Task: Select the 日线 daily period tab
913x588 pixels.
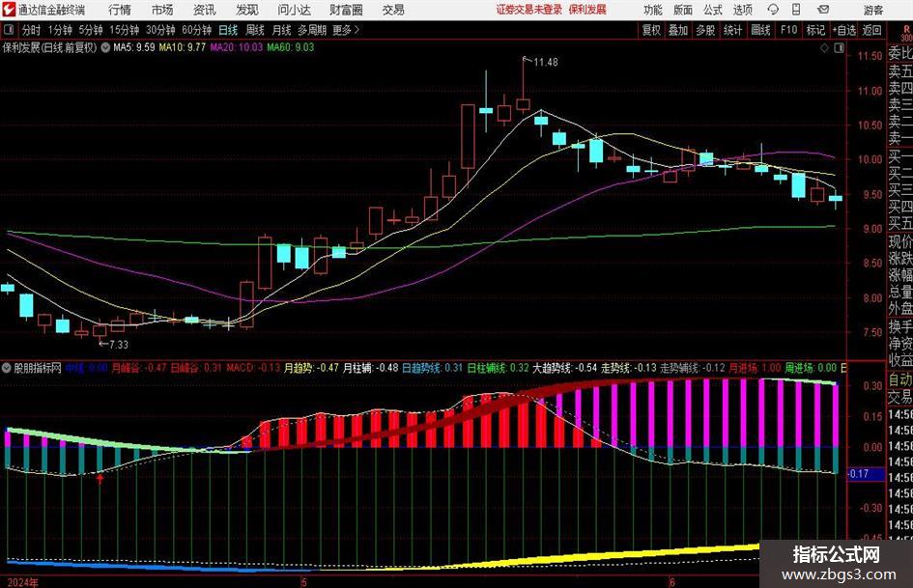Action: (x=228, y=30)
